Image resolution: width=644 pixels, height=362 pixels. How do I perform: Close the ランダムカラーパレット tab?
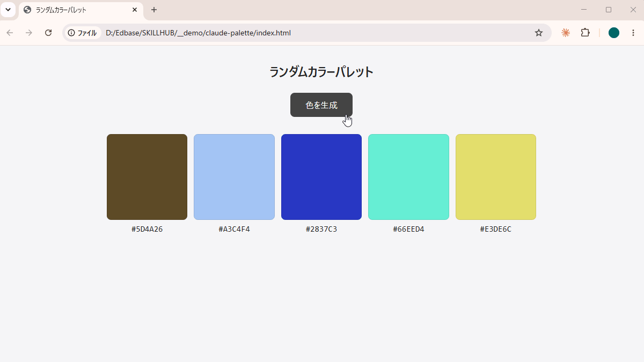coord(134,10)
